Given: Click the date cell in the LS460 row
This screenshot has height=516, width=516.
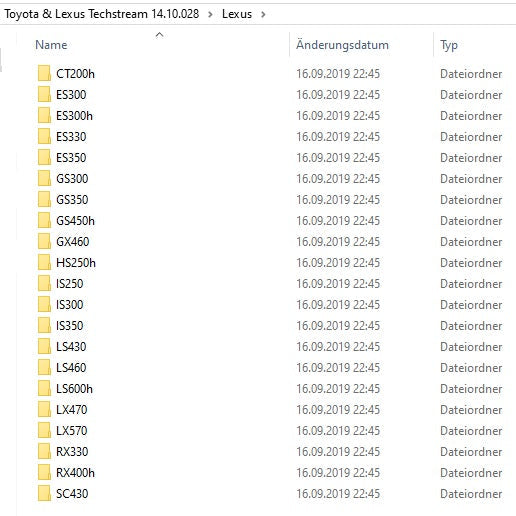Looking at the screenshot, I should (338, 368).
